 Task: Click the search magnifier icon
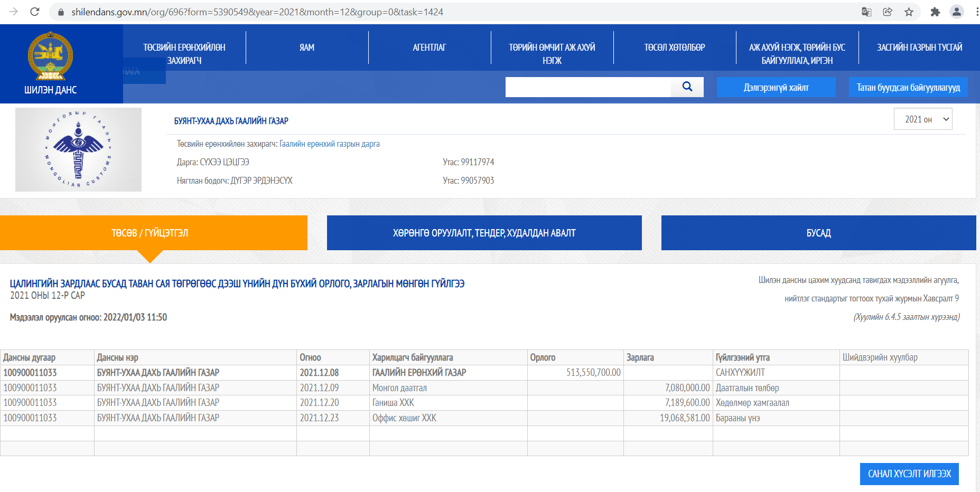click(x=687, y=87)
